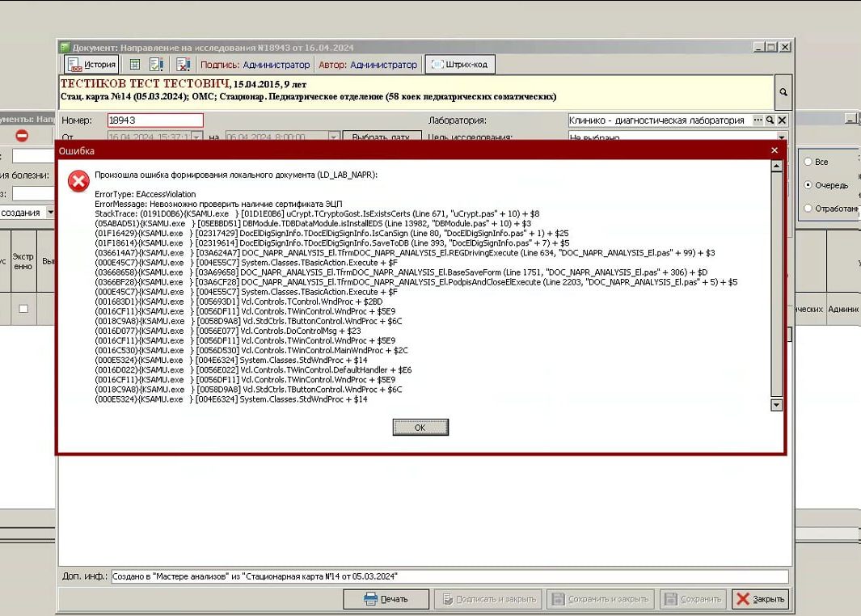The height and width of the screenshot is (616, 861).
Task: Open laboratory picker ellipsis button
Action: (758, 120)
